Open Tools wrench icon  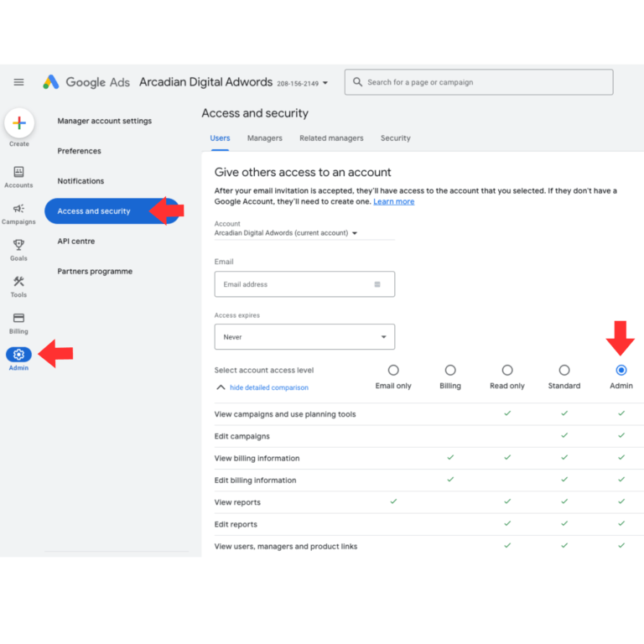18,282
